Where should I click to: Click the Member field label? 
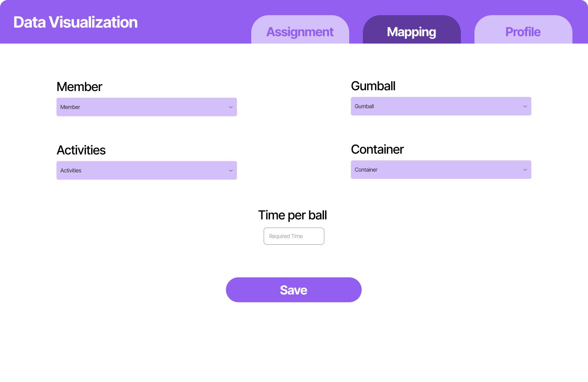[79, 87]
